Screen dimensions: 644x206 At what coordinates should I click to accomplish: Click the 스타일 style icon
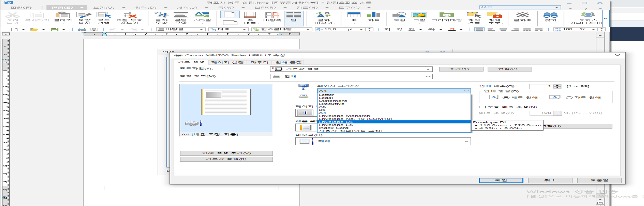[202, 15]
